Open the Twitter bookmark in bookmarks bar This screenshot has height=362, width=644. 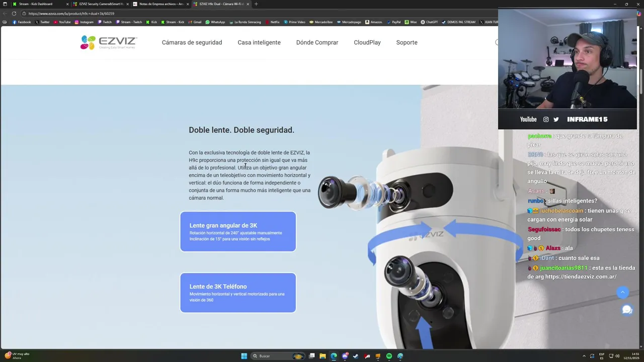tap(42, 22)
